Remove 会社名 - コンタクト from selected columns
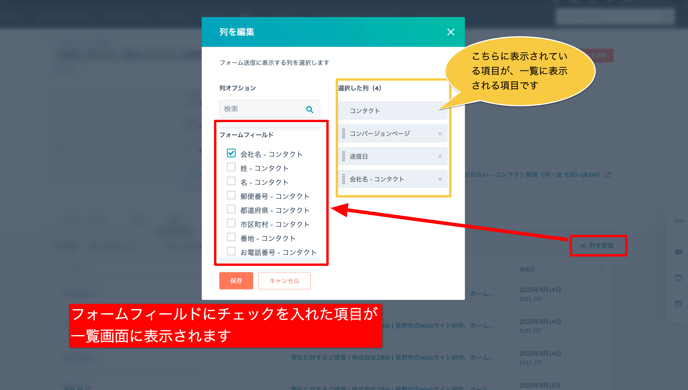This screenshot has height=390, width=688. click(440, 179)
